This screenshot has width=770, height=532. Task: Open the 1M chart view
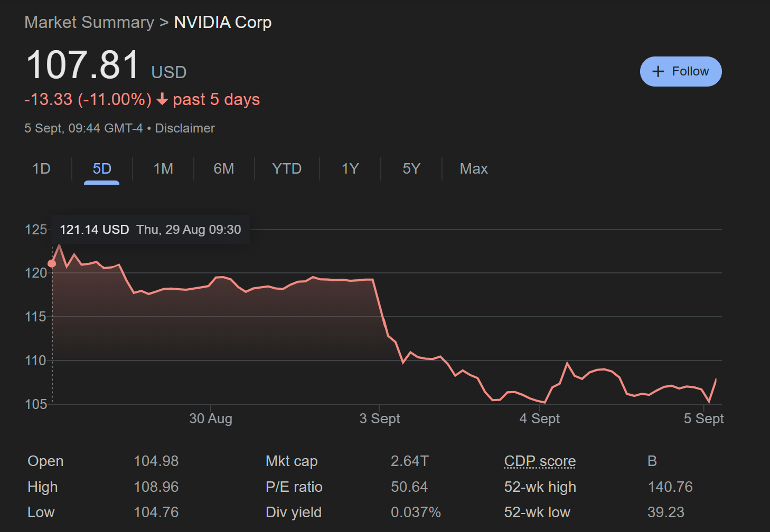tap(163, 169)
